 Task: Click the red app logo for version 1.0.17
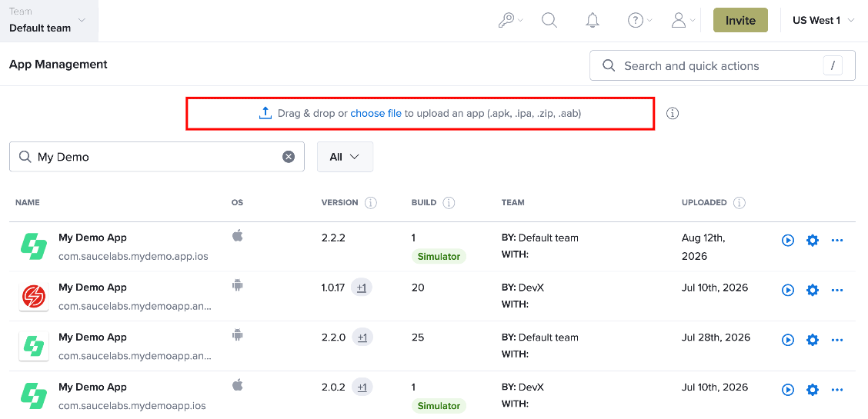(34, 297)
